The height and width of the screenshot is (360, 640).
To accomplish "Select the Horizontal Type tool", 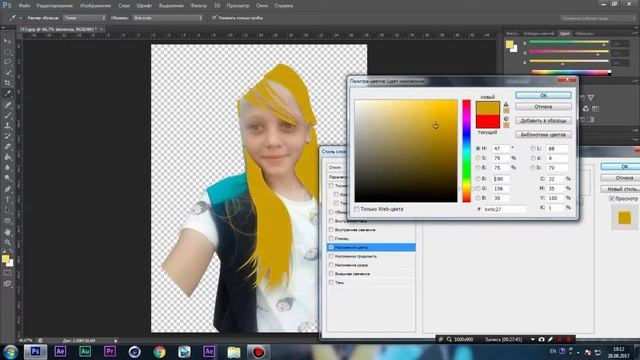I will pyautogui.click(x=7, y=200).
